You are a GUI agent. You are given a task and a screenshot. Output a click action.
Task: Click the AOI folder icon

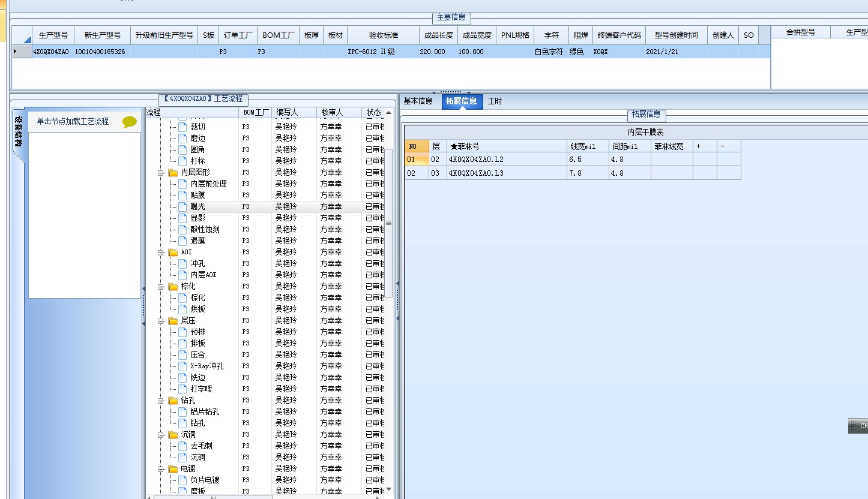click(x=173, y=252)
